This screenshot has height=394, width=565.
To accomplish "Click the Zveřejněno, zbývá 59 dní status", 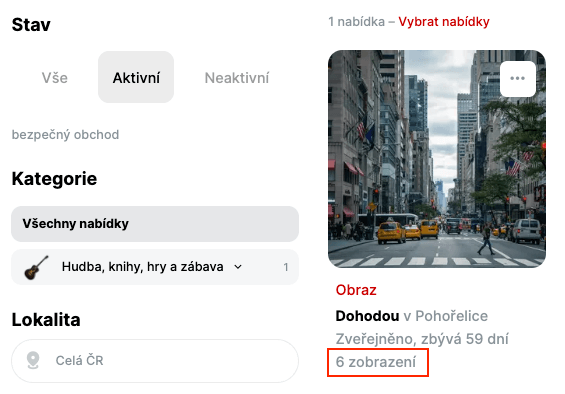I will pos(422,339).
